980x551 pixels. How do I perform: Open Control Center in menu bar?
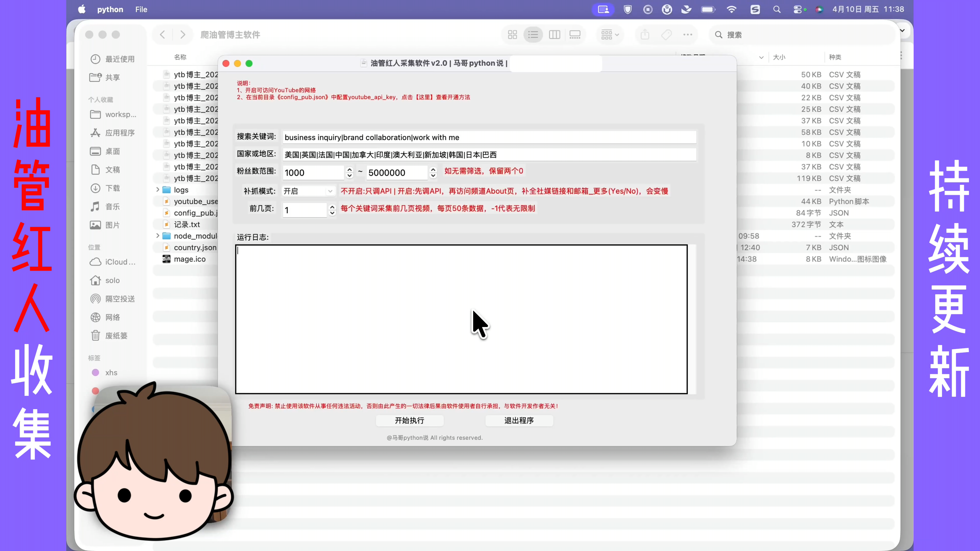[798, 9]
